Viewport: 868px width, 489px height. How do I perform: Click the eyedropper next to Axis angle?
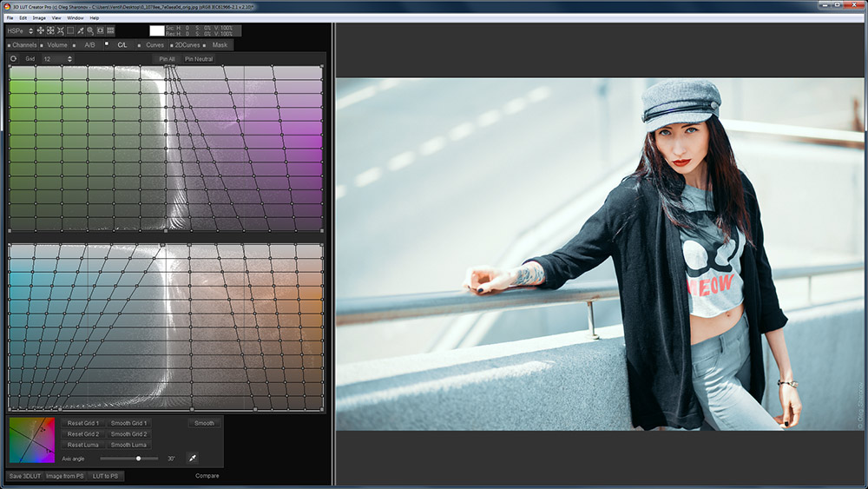coord(192,458)
